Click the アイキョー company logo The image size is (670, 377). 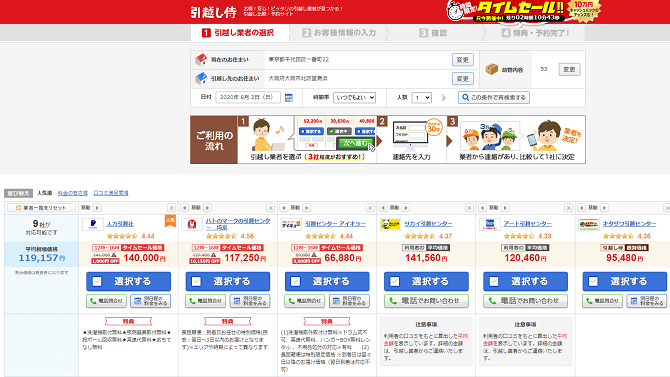click(291, 224)
